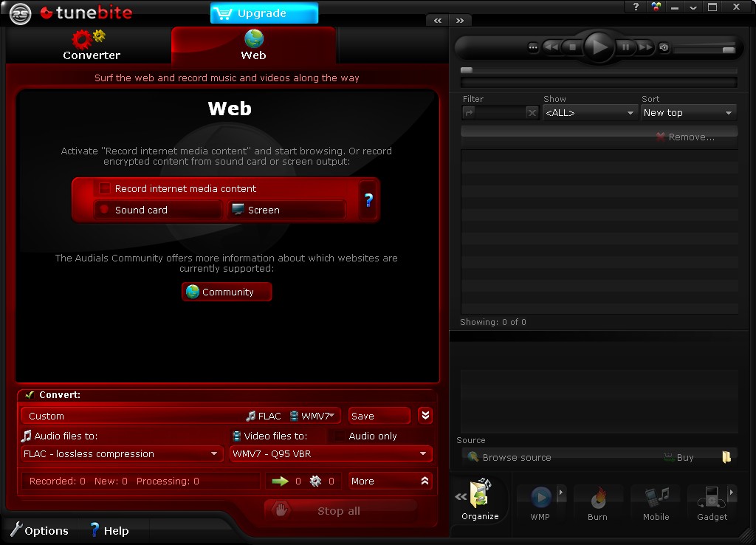Expand the More options menu
756x545 pixels.
pyautogui.click(x=390, y=481)
